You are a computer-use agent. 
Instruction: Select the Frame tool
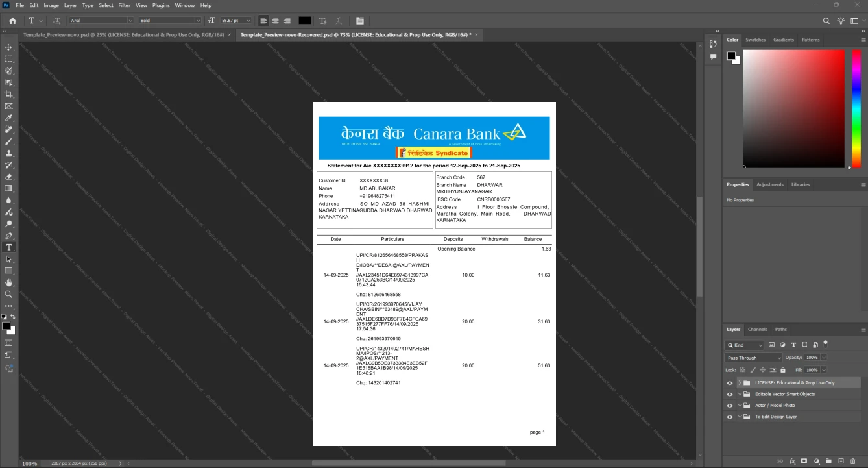pos(9,106)
